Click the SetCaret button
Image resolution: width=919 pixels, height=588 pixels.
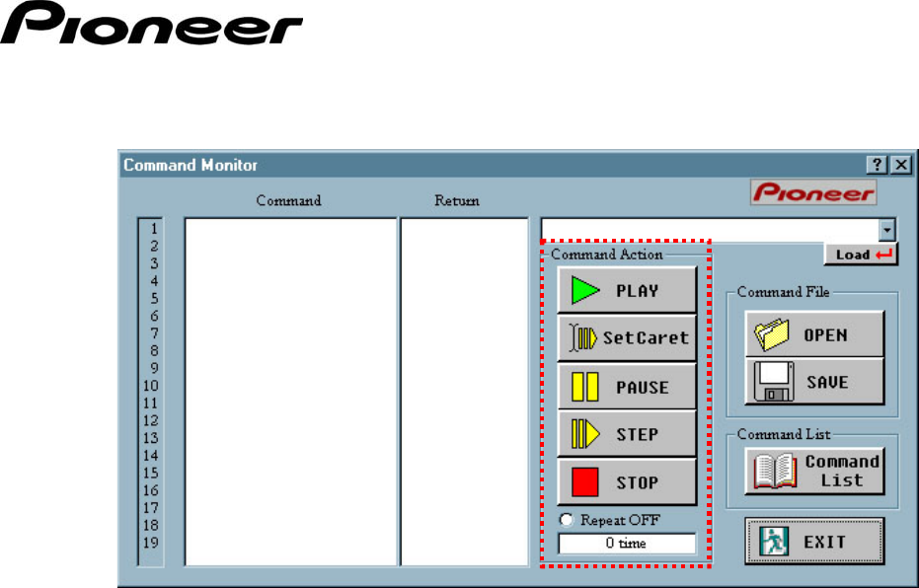[x=627, y=338]
